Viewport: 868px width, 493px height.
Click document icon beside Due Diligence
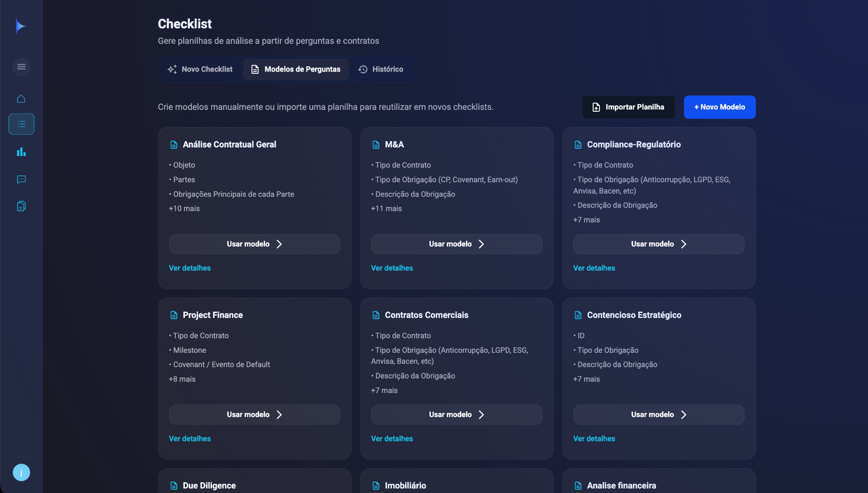pos(174,486)
